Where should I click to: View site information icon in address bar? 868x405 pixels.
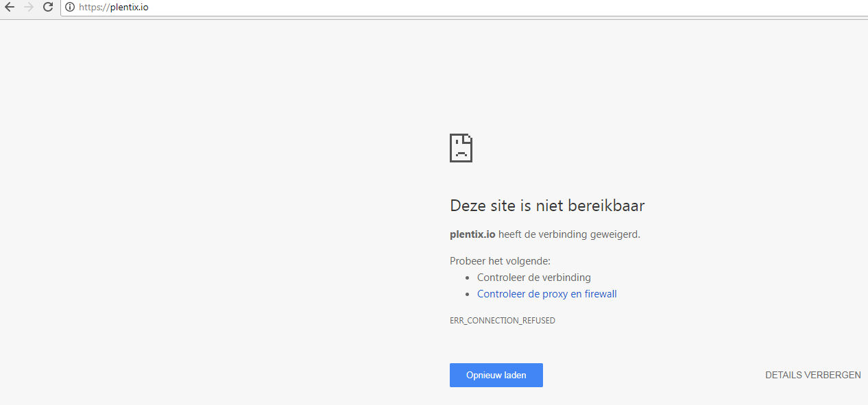click(70, 8)
